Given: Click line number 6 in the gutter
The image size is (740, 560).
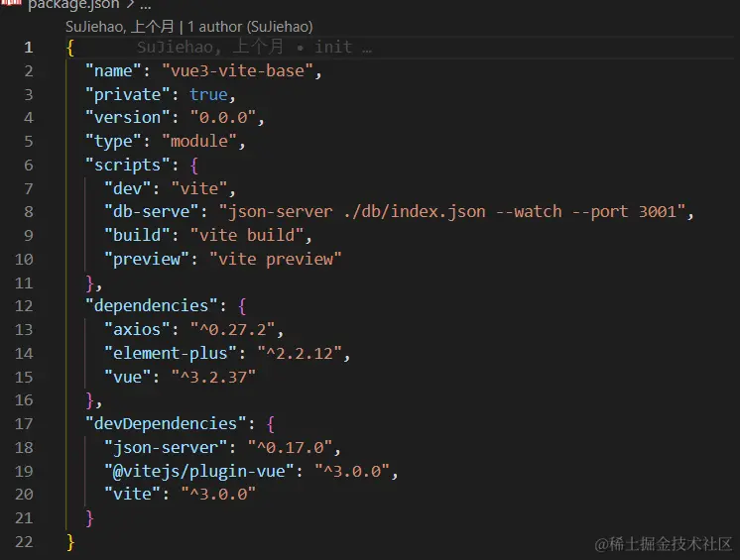Looking at the screenshot, I should point(29,166).
